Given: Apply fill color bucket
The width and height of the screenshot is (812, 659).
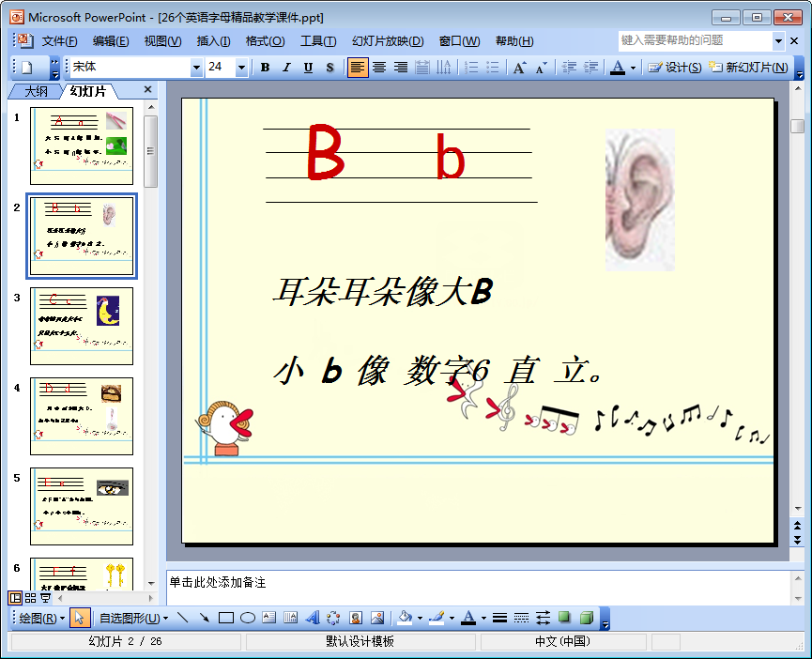Looking at the screenshot, I should (x=405, y=618).
